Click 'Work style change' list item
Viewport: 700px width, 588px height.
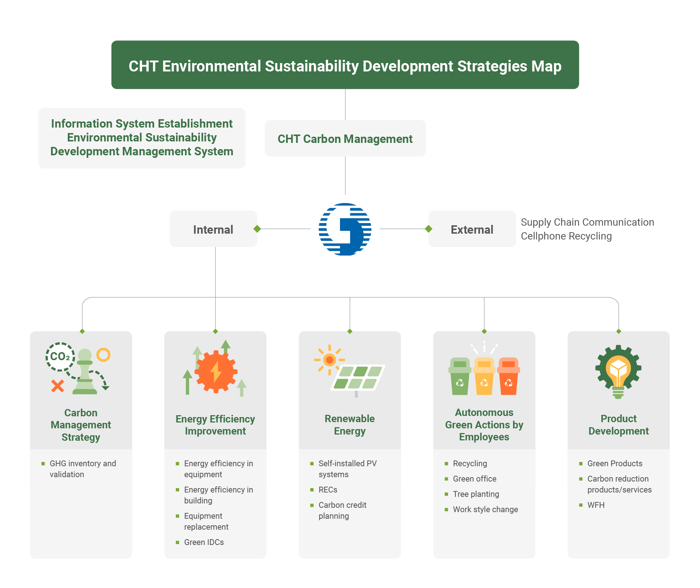pyautogui.click(x=485, y=510)
